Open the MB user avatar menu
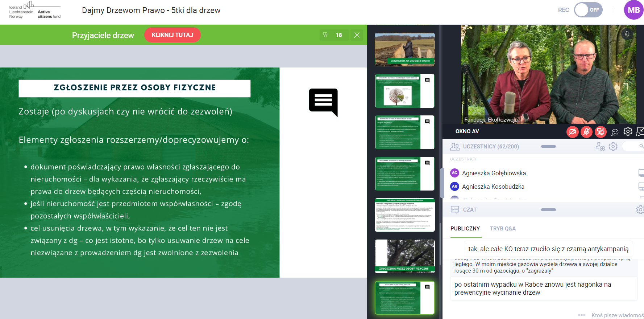644x319 pixels. pos(633,10)
